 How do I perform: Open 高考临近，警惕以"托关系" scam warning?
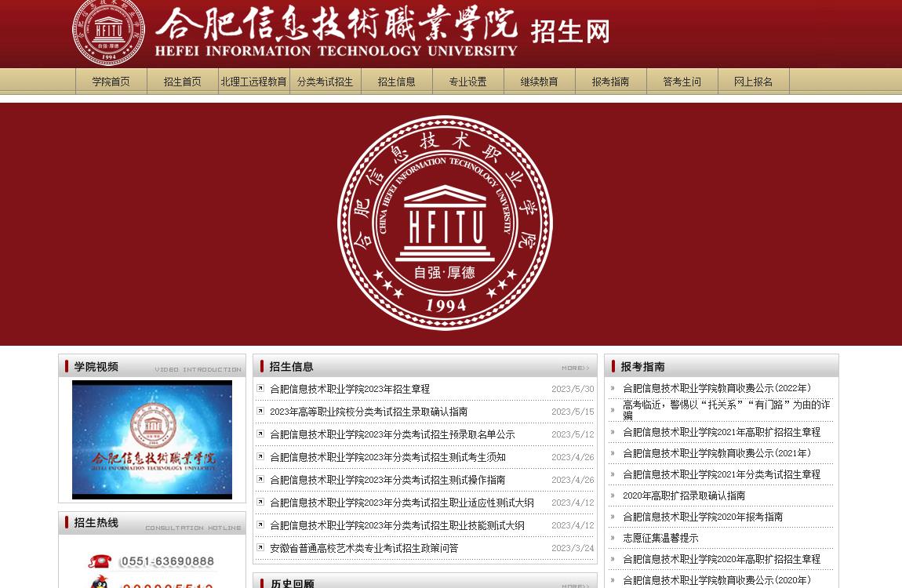[726, 410]
